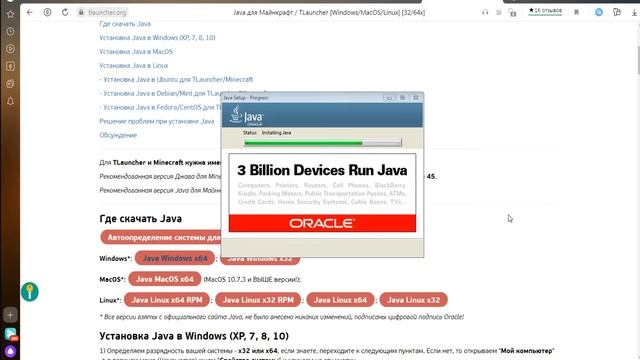Open the downloads arrow icon
Screen dimensions: 640x360
tap(634, 13)
